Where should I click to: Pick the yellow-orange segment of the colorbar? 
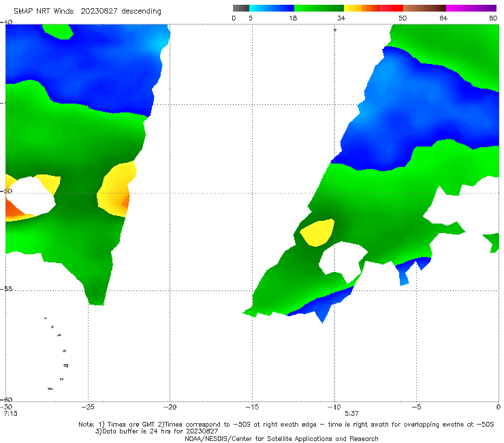pos(362,8)
